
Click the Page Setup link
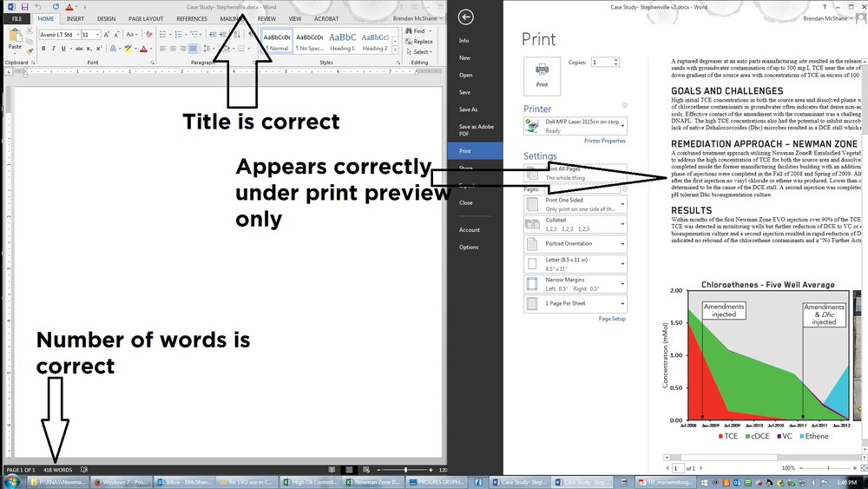click(612, 319)
